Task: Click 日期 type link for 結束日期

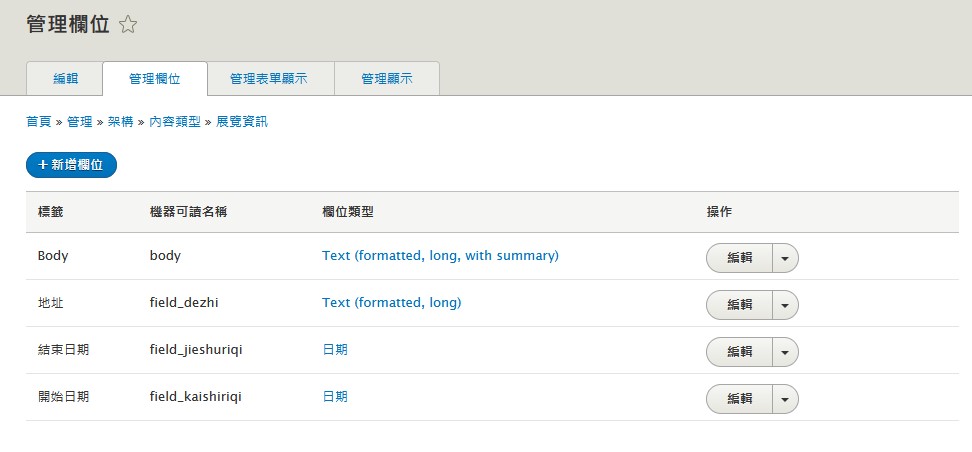Action: pos(335,350)
